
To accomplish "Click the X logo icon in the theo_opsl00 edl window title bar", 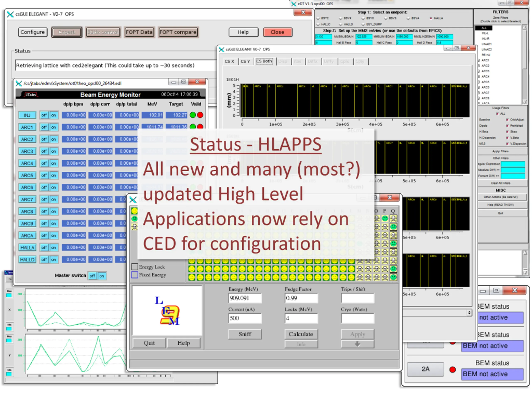I will (18, 84).
